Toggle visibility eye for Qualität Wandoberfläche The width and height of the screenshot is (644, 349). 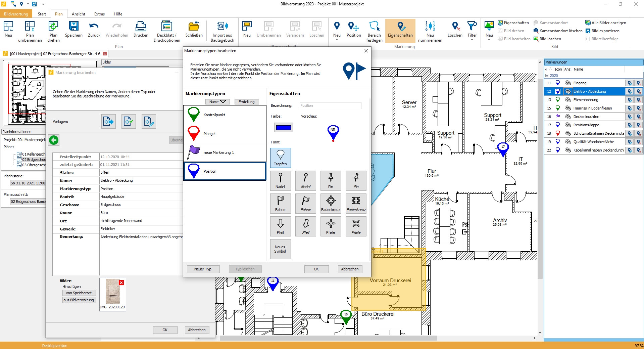click(568, 142)
